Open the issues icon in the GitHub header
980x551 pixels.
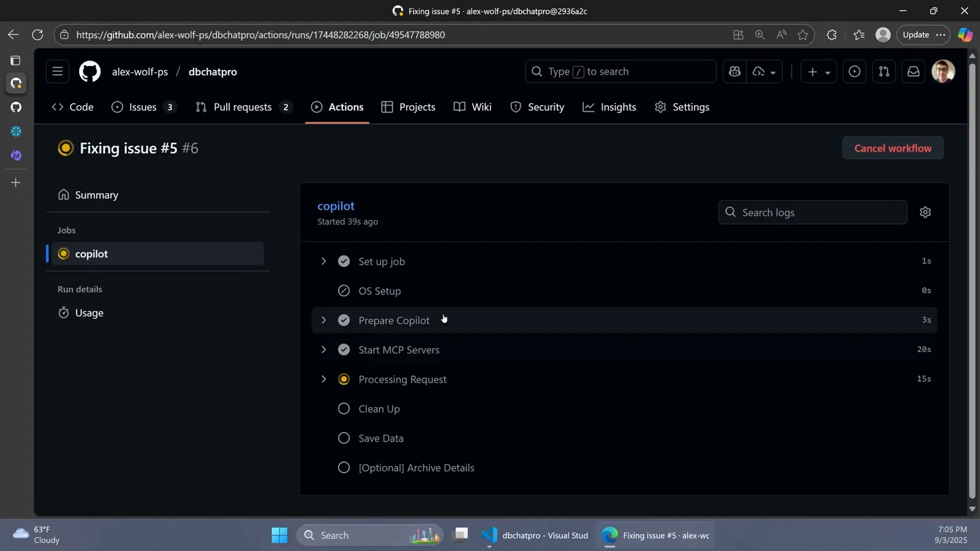[854, 72]
